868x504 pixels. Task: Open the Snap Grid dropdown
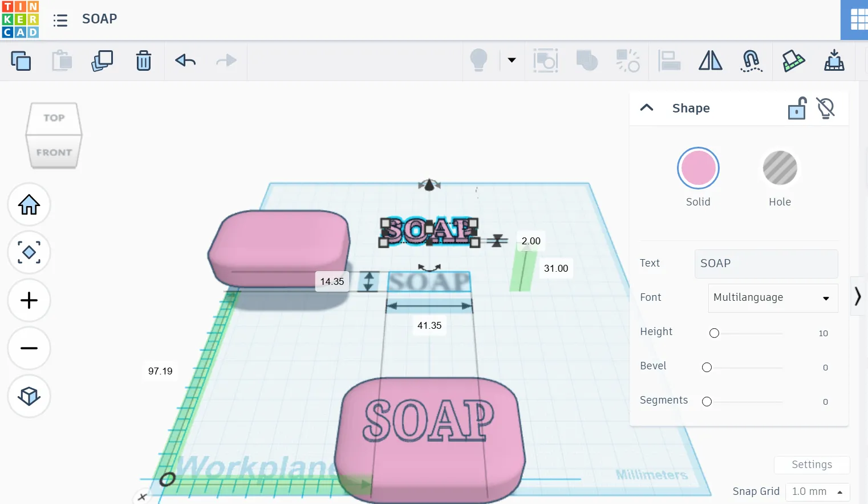pos(818,491)
